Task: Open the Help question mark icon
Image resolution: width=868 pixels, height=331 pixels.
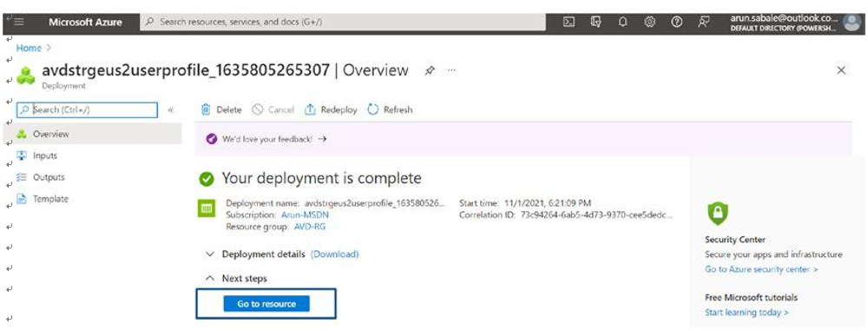Action: coord(676,22)
